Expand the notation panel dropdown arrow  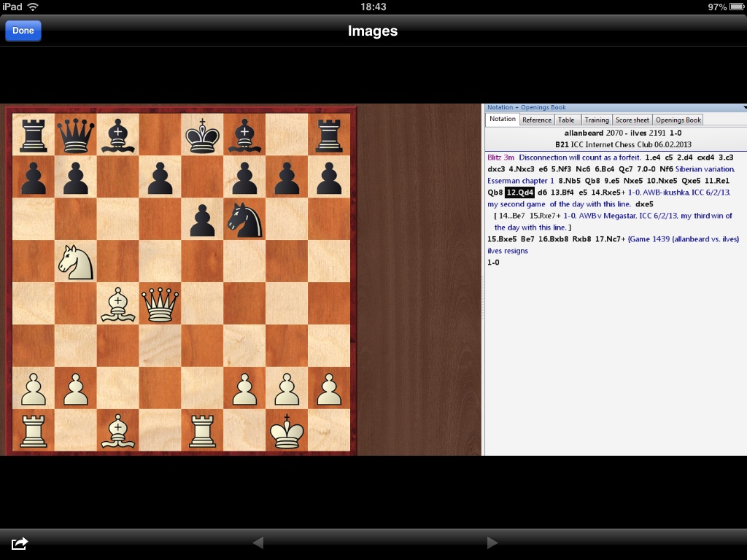744,108
